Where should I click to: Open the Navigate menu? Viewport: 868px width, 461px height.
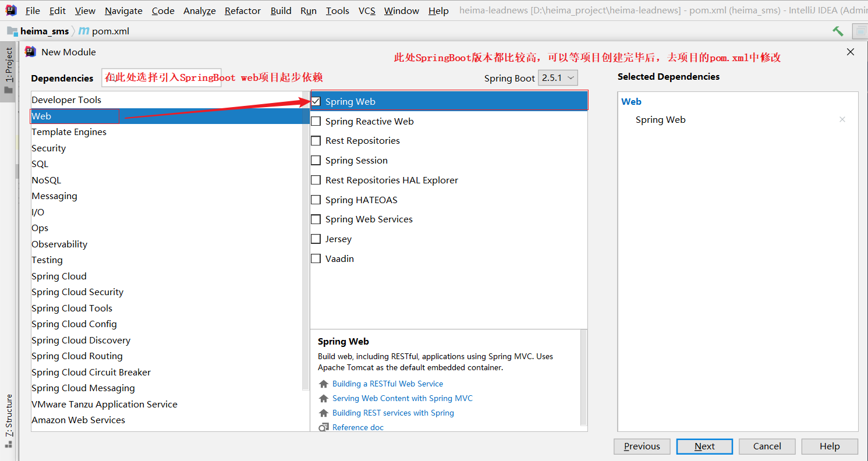pos(123,10)
